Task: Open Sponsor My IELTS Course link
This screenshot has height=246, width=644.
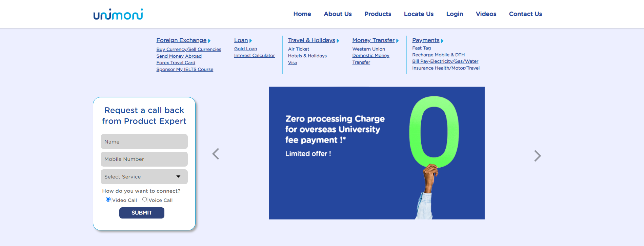Action: pos(185,70)
